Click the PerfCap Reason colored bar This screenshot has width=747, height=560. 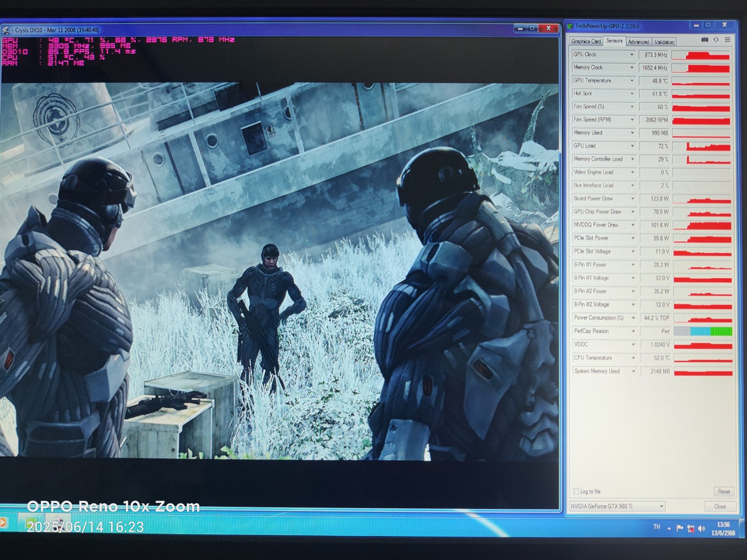pos(703,331)
